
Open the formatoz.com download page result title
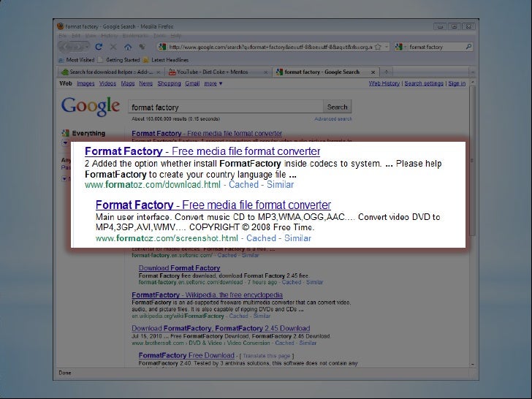click(202, 151)
